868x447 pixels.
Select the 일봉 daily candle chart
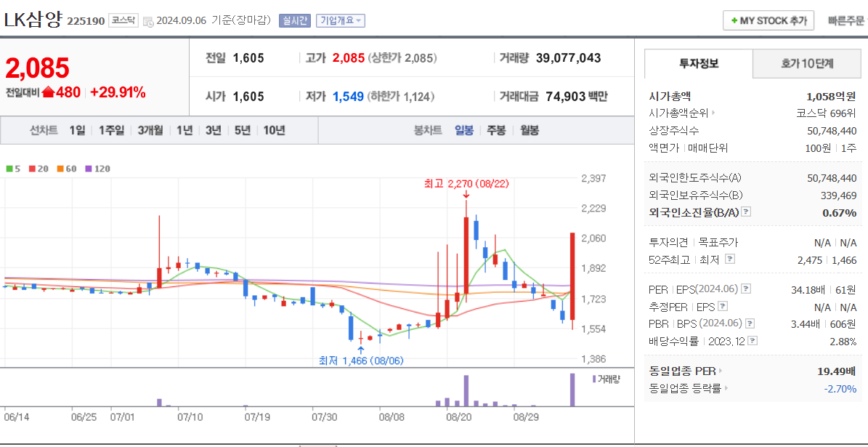(x=464, y=131)
